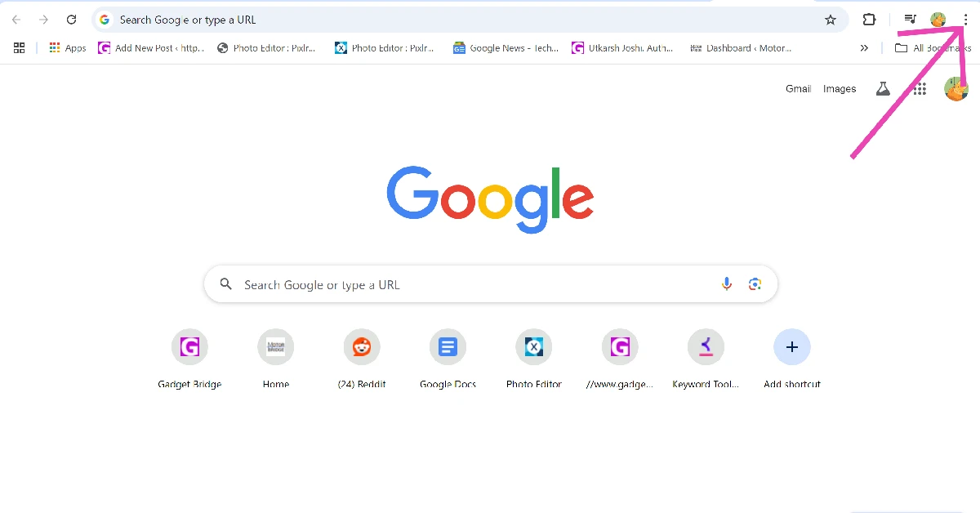The height and width of the screenshot is (513, 980).
Task: Open the Google News bookmark
Action: 505,47
